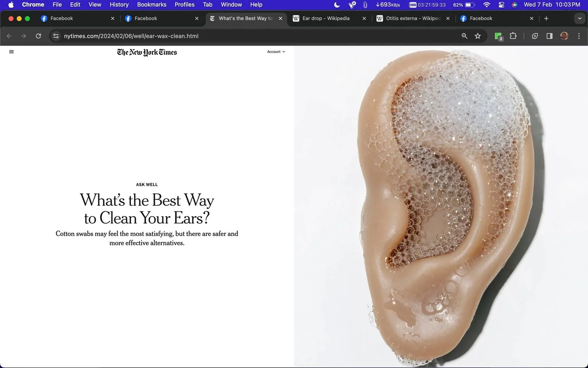Open the tab list chevron at top right
This screenshot has width=588, height=368.
click(x=580, y=18)
